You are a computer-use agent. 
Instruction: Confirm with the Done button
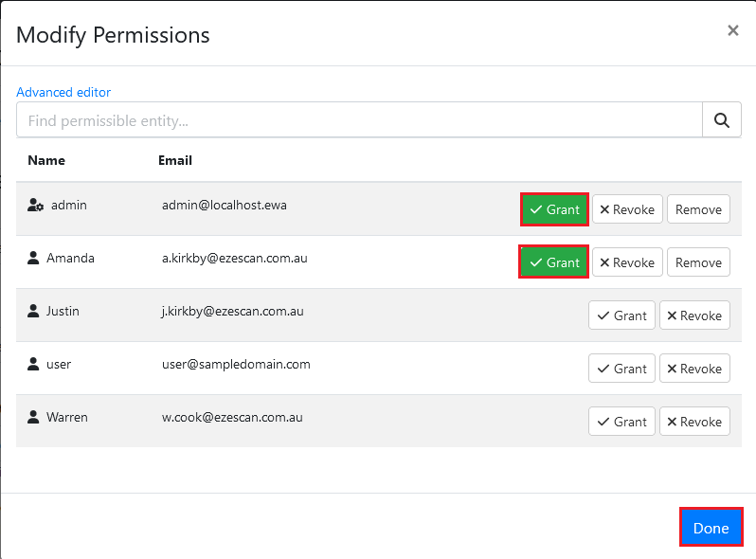[x=711, y=528]
